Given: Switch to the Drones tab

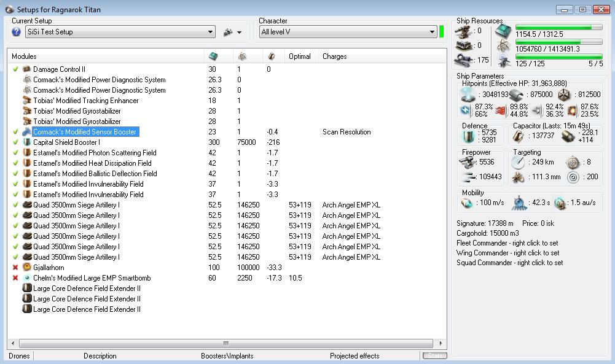Looking at the screenshot, I should pos(19,356).
